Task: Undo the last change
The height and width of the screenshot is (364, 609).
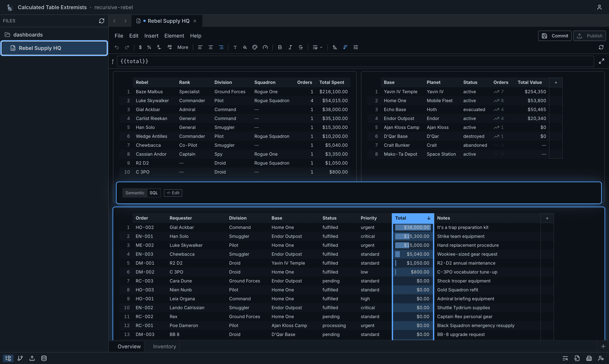Action: 117,47
